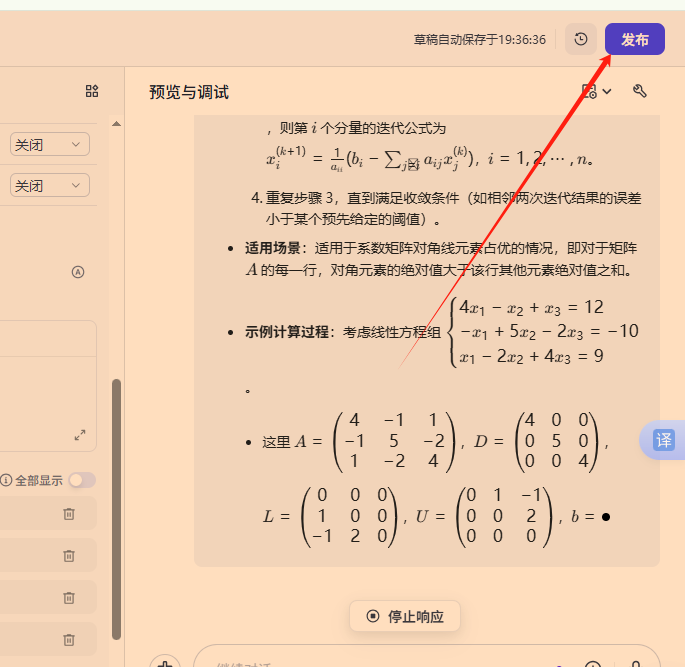Click step 4 text 重复步骤 3
The image size is (685, 667).
(300, 198)
